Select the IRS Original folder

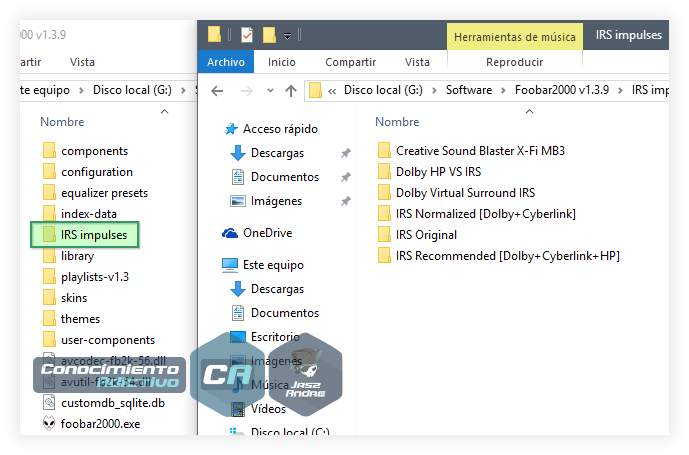pyautogui.click(x=417, y=235)
